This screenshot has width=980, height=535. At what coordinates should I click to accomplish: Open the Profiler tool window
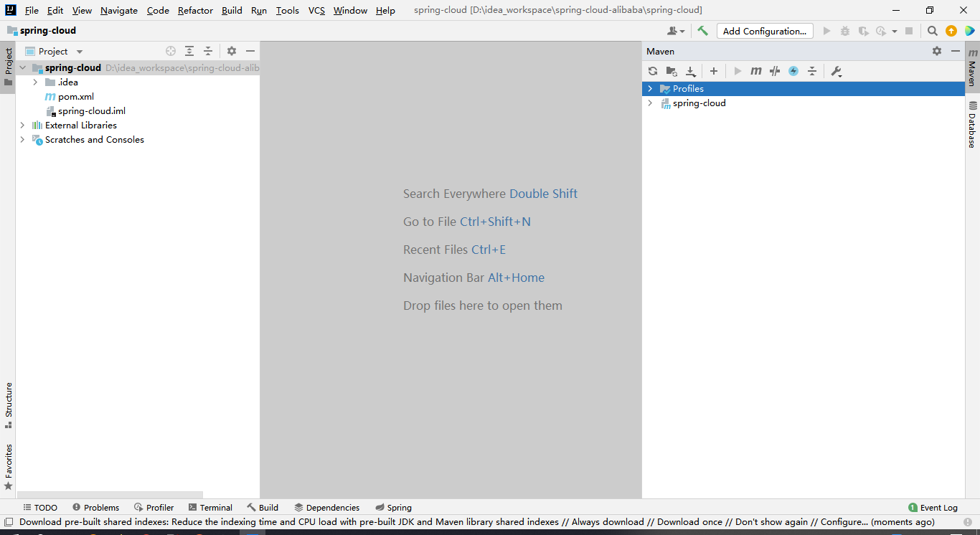coord(154,507)
